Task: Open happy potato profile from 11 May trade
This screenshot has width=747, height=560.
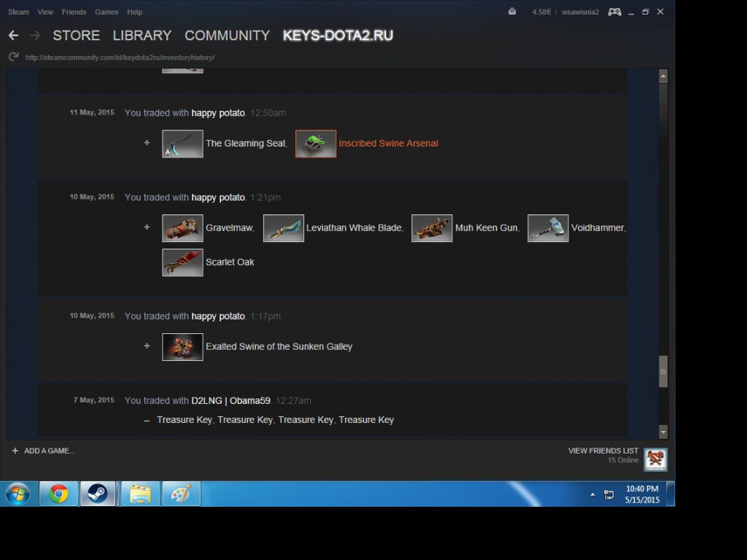Action: click(218, 113)
